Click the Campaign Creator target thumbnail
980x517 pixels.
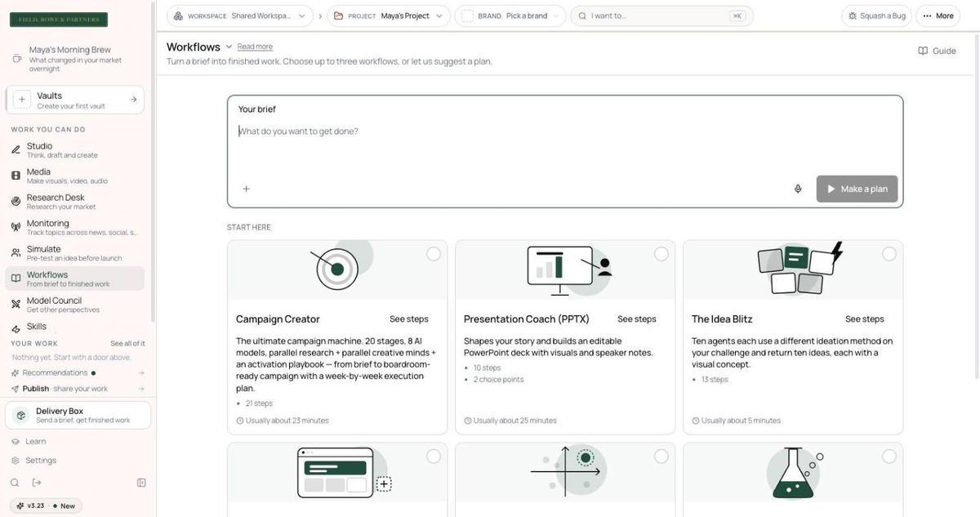click(337, 270)
